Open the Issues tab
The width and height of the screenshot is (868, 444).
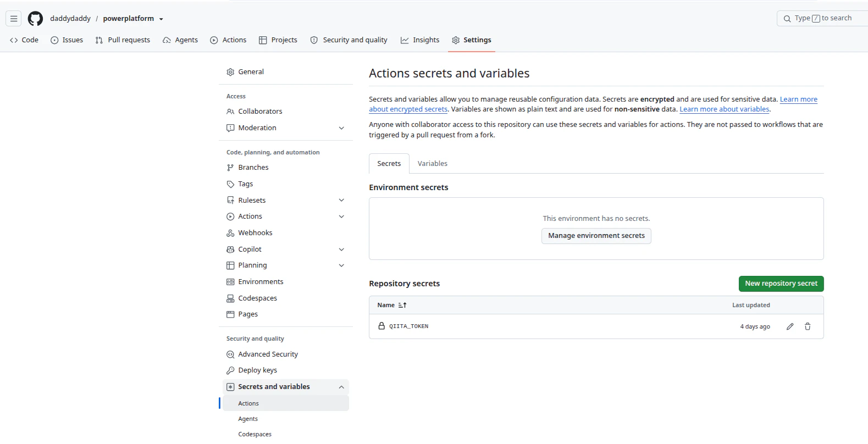coord(67,40)
